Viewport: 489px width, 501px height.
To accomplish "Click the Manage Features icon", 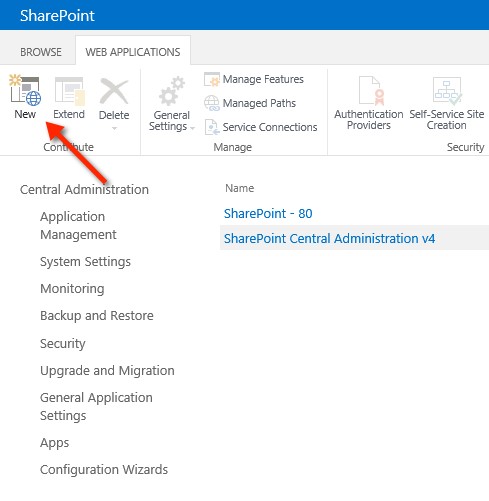I will click(x=212, y=79).
